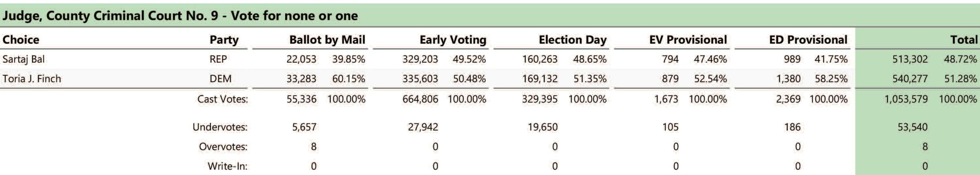Select candidate name Sartaj Bal

pyautogui.click(x=23, y=59)
